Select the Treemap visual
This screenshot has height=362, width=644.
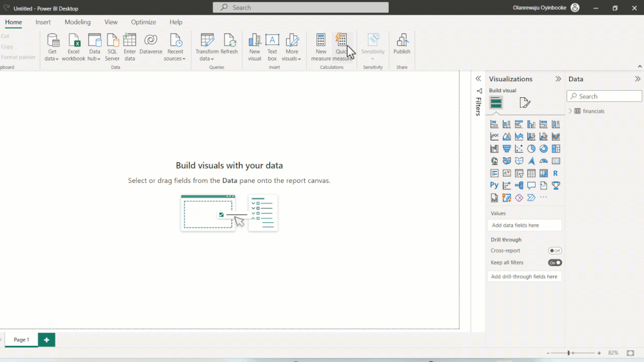pos(556,149)
